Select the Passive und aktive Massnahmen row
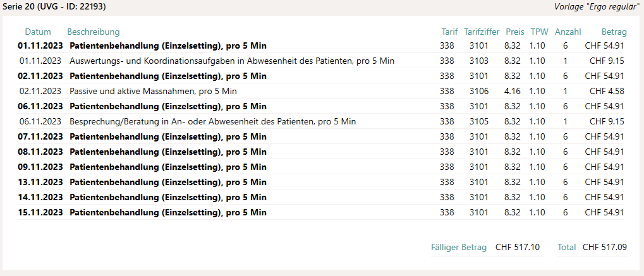 (x=321, y=91)
